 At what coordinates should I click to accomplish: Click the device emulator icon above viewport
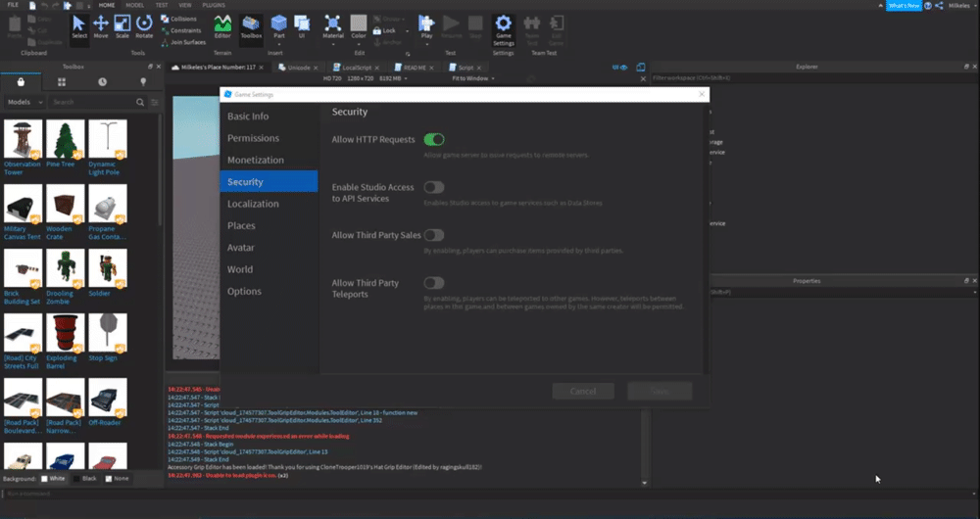641,68
